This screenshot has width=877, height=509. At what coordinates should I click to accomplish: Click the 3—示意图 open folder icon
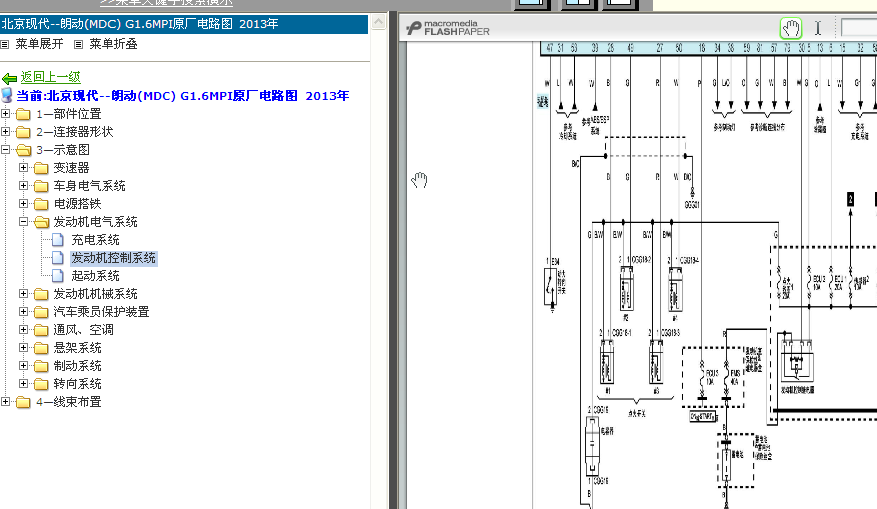[23, 150]
